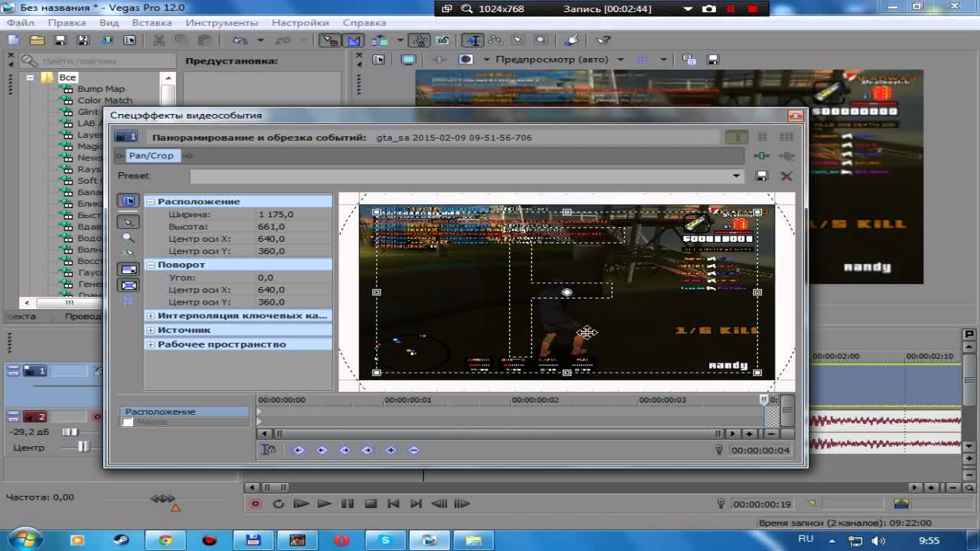This screenshot has height=551, width=980.
Task: Click the first keyframe button
Action: (x=299, y=450)
